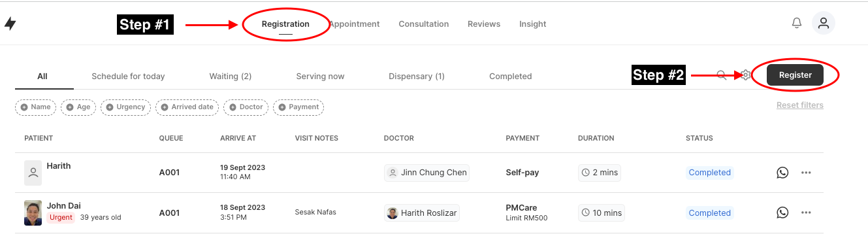The image size is (868, 240).
Task: Open WhatsApp for John Dai's row
Action: pos(782,213)
